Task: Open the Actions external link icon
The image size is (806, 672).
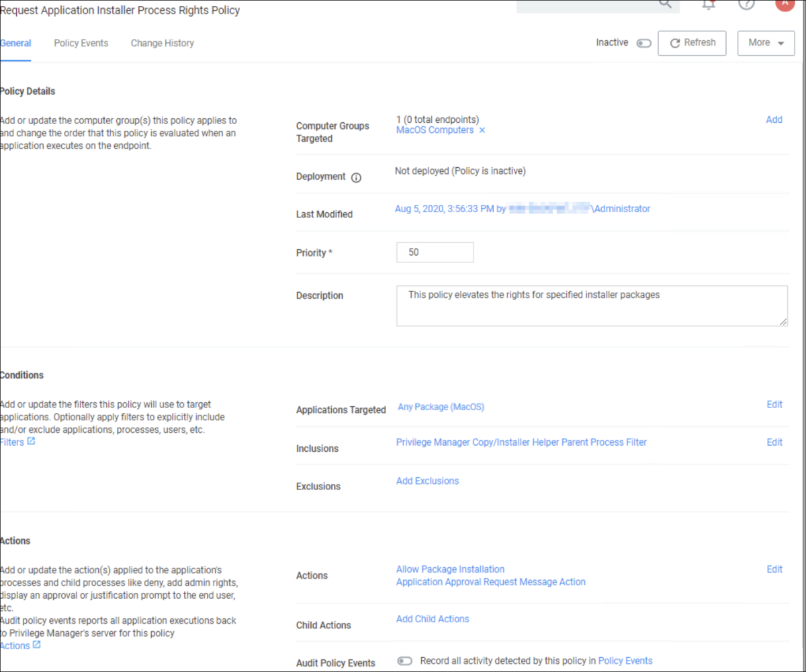Action: click(36, 645)
